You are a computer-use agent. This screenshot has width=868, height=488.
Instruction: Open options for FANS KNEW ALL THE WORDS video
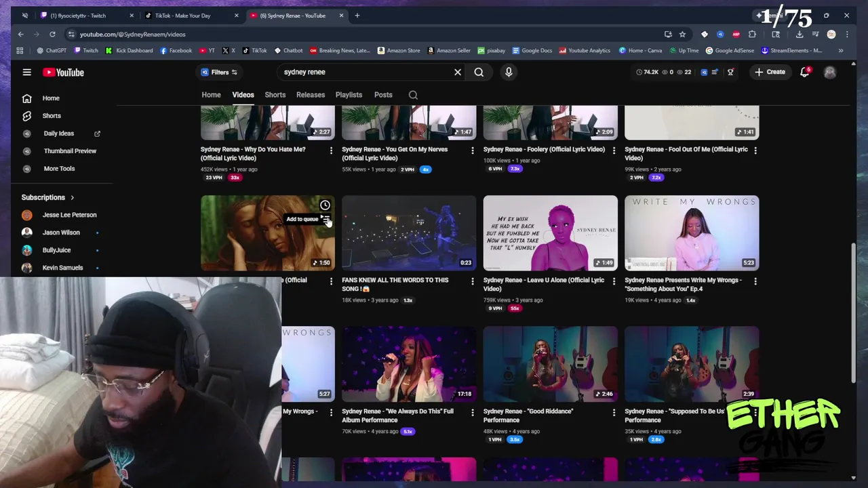473,281
